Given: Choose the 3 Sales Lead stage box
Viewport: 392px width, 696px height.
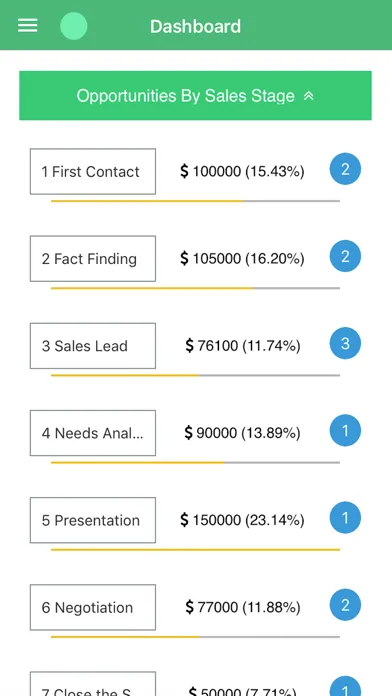Looking at the screenshot, I should pos(93,346).
